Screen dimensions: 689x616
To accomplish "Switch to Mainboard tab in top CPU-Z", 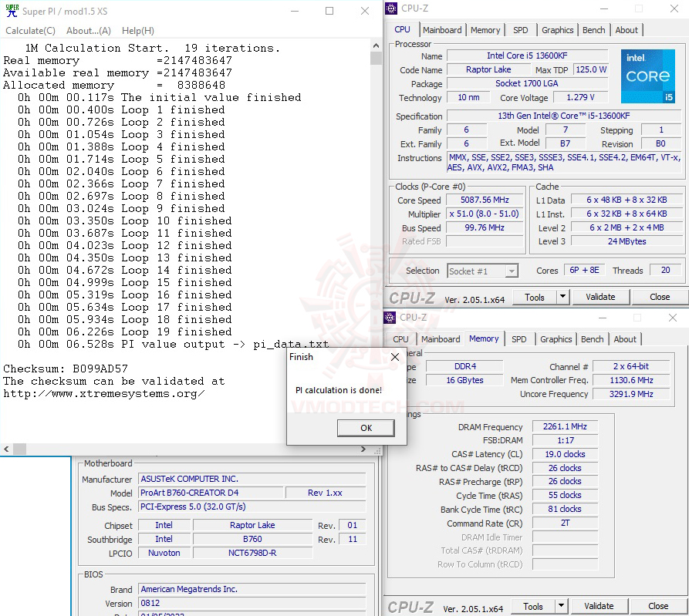I will click(442, 30).
